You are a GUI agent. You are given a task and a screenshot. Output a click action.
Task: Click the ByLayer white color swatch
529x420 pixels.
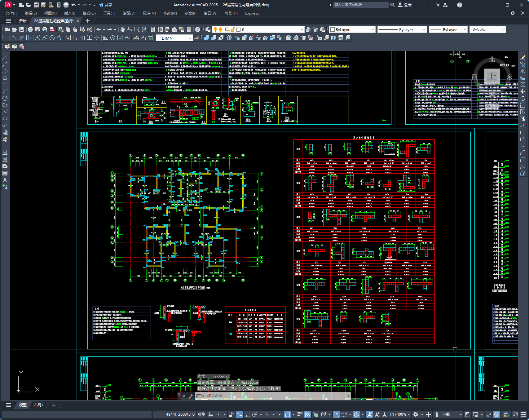click(333, 29)
